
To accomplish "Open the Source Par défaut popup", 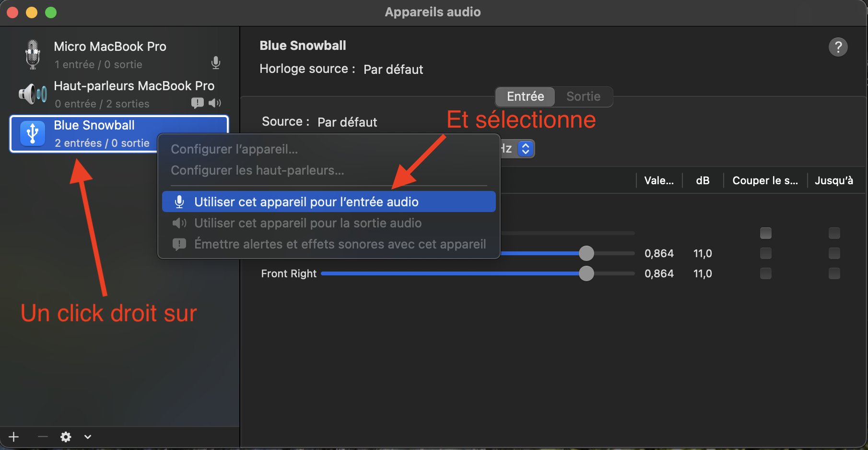I will pyautogui.click(x=347, y=122).
